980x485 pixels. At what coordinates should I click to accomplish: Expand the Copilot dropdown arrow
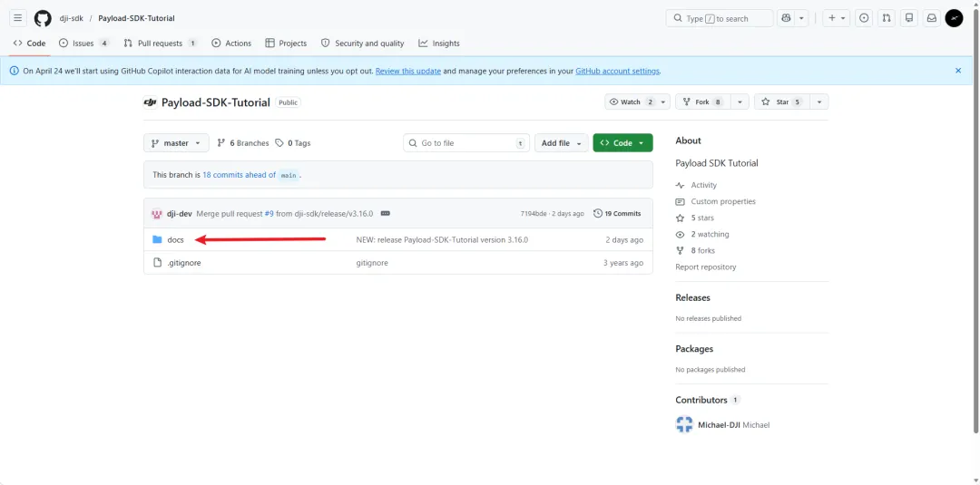tap(802, 18)
